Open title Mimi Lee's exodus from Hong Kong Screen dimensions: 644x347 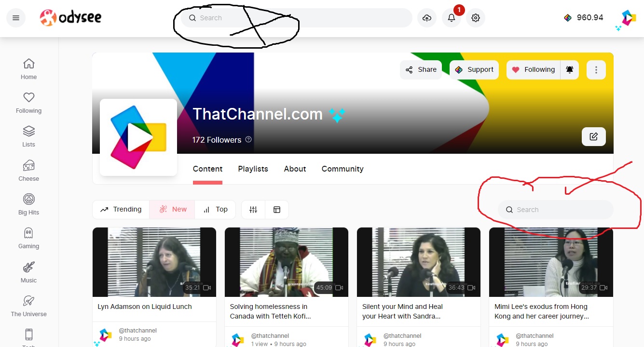(x=542, y=311)
